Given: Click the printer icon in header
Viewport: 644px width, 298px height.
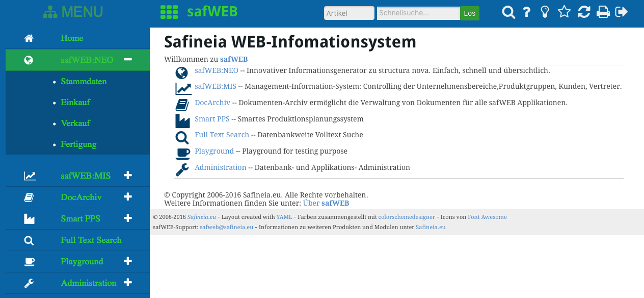Looking at the screenshot, I should click(603, 12).
